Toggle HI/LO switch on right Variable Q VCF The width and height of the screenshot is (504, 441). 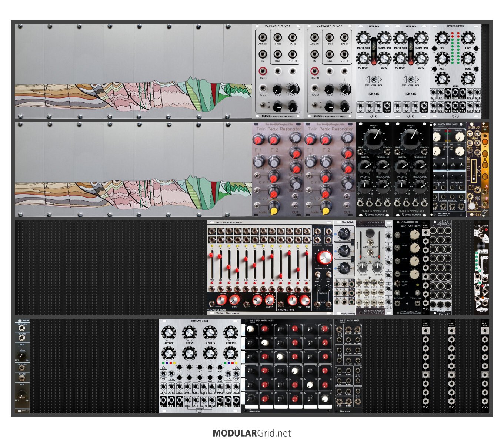[314, 105]
